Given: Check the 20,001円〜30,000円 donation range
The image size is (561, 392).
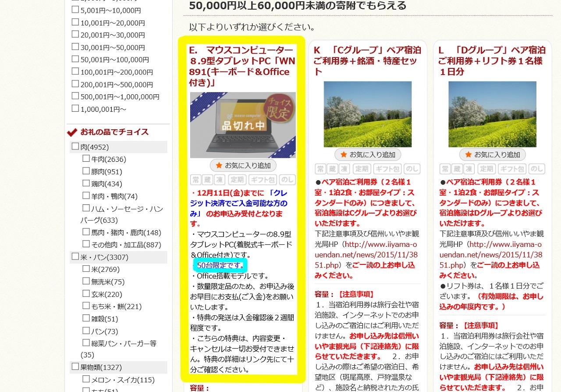Looking at the screenshot, I should (75, 34).
